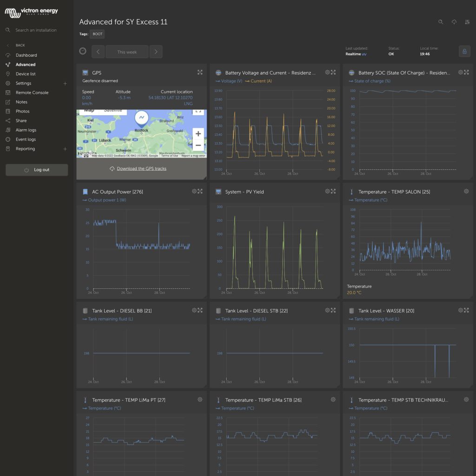Click the Search an installation field
Screen dimensions: 476x476
coord(36,30)
